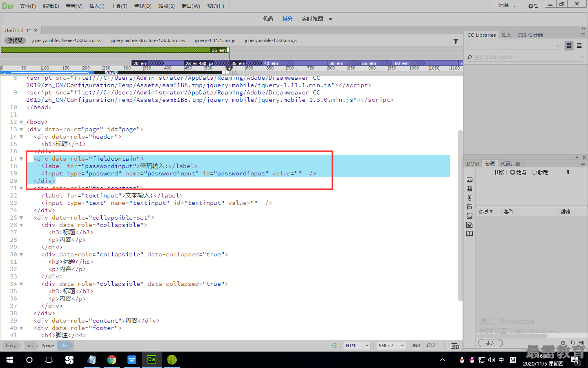Select the Scripts asset category icon
Image resolution: width=588 pixels, height=368 pixels.
pyautogui.click(x=470, y=216)
